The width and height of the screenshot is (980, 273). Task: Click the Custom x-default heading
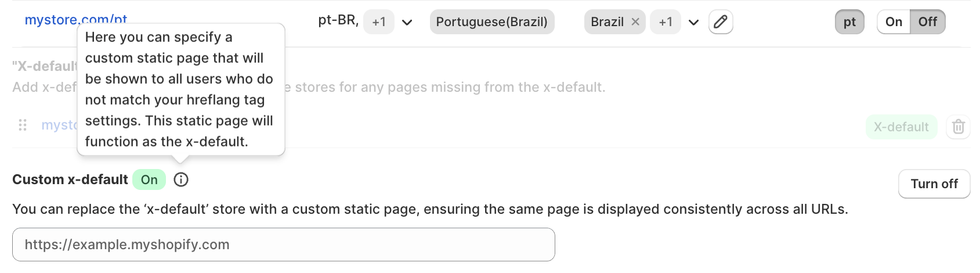tap(70, 180)
